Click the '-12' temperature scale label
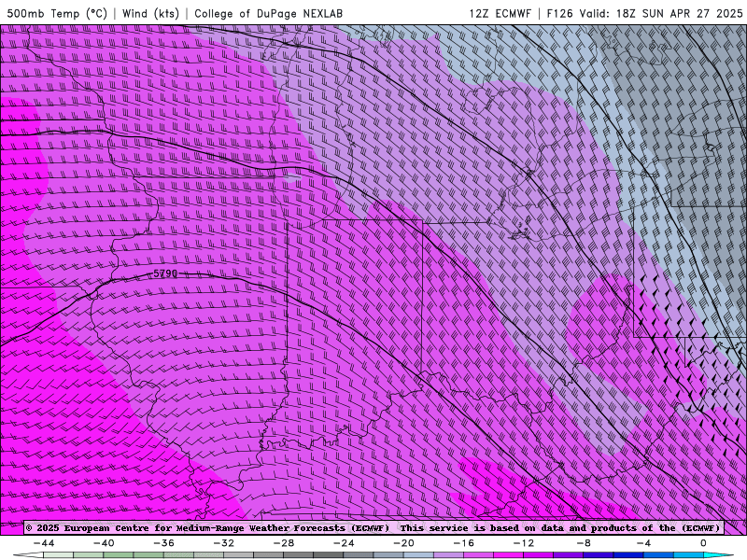The image size is (747, 560). (524, 543)
